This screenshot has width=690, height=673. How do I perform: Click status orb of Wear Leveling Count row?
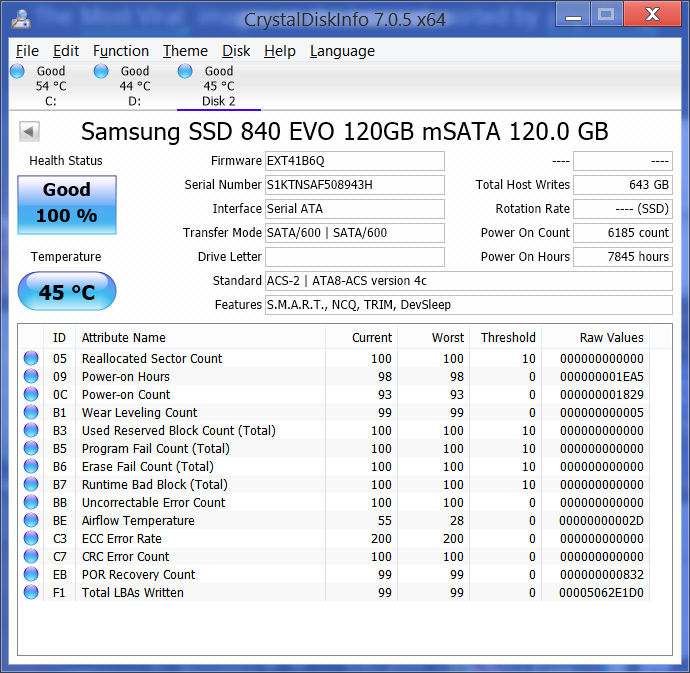coord(31,412)
